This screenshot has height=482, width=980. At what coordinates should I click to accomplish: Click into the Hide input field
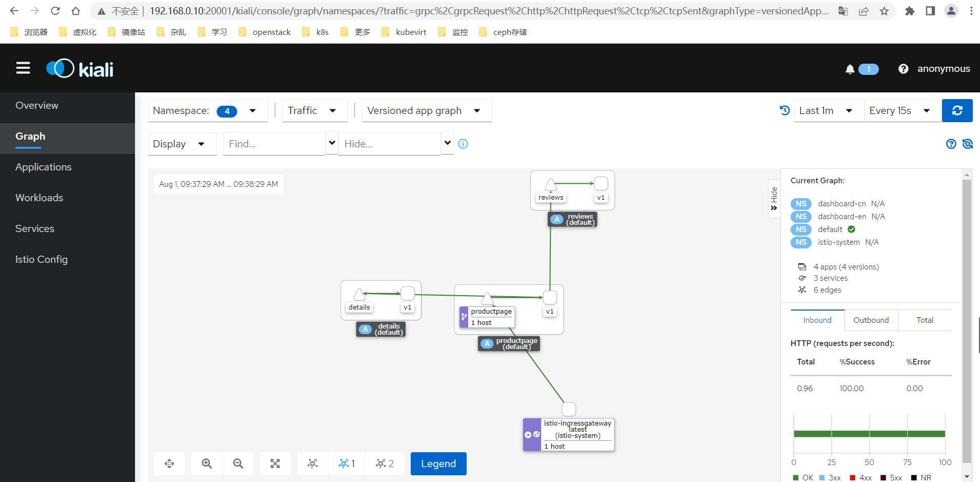pos(390,144)
